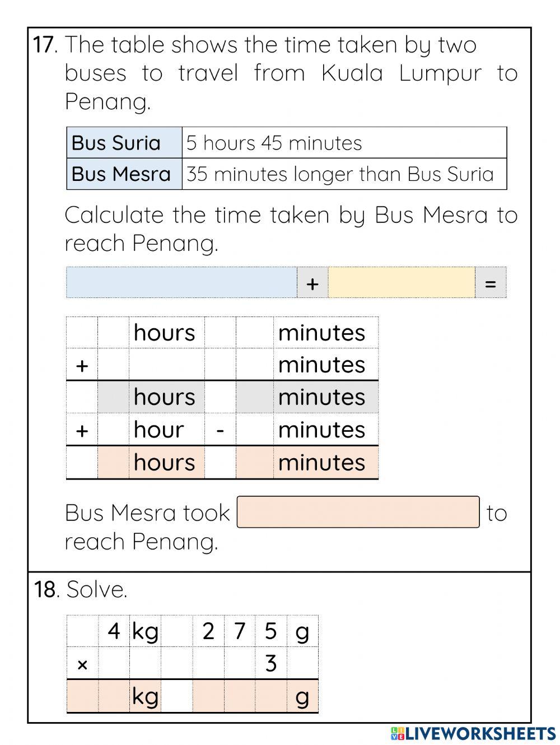
Task: Select the minutes blank after the minus sign
Action: pyautogui.click(x=255, y=430)
